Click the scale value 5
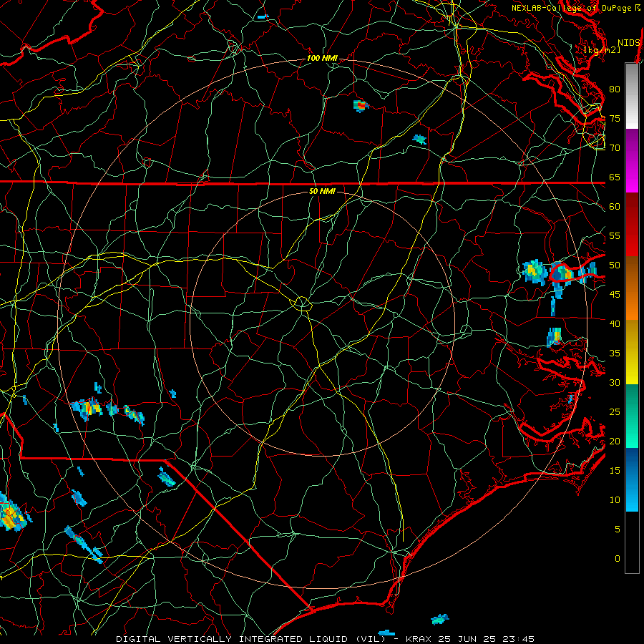The image size is (644, 644). pos(618,530)
